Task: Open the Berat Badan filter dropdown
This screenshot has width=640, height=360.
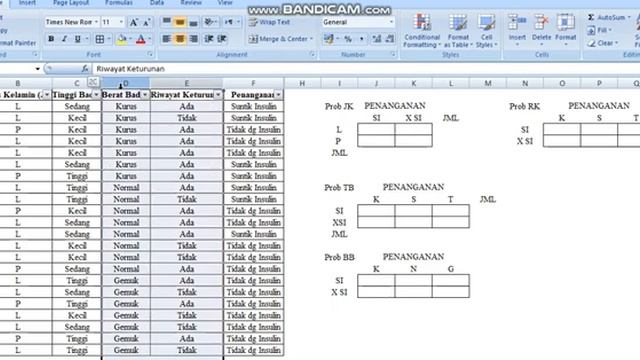Action: tap(145, 95)
